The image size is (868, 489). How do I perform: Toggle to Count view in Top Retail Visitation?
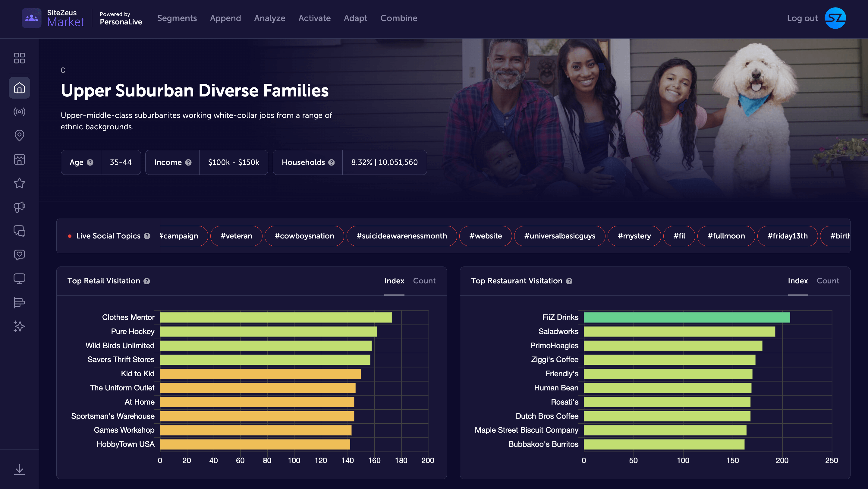click(x=424, y=280)
